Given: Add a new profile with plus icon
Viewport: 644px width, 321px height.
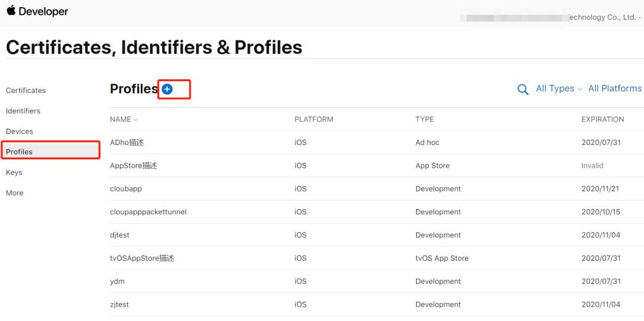Looking at the screenshot, I should (x=168, y=89).
